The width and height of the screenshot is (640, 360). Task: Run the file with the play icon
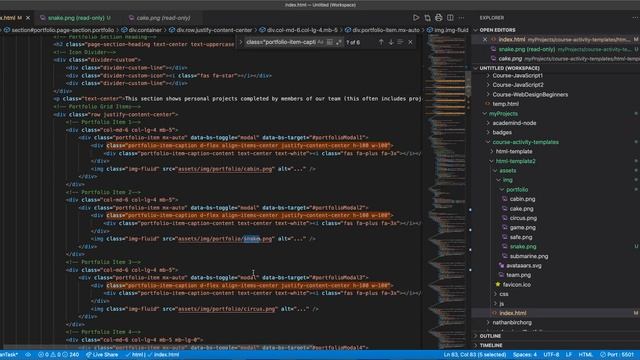(x=416, y=18)
